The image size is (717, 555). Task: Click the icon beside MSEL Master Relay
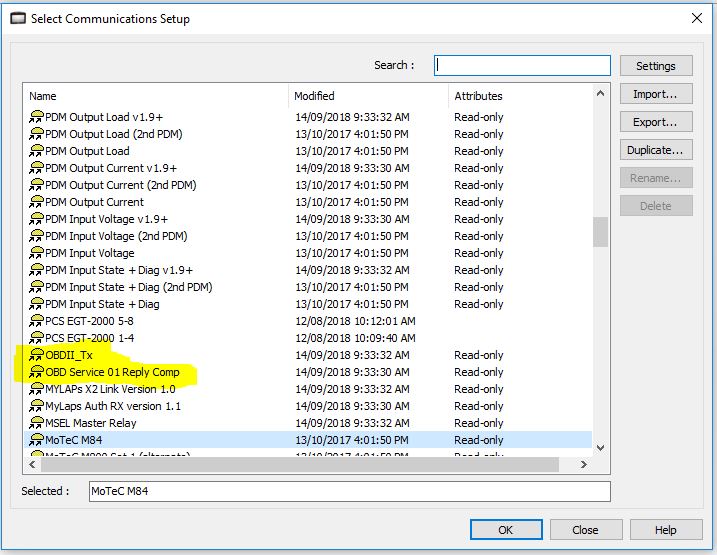coord(37,423)
